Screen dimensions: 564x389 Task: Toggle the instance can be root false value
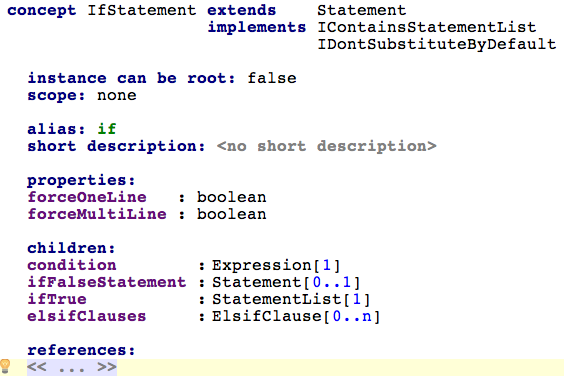click(272, 78)
